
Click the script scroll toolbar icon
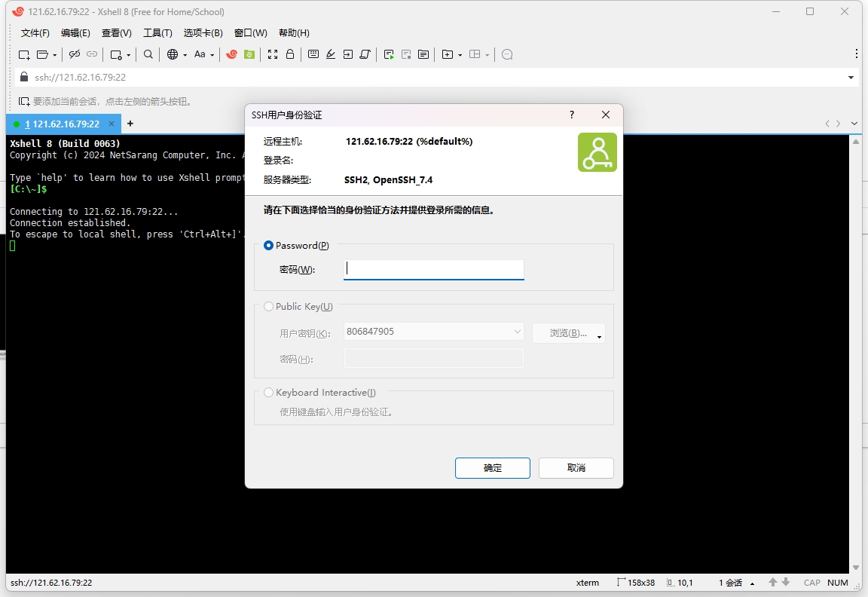click(x=365, y=54)
